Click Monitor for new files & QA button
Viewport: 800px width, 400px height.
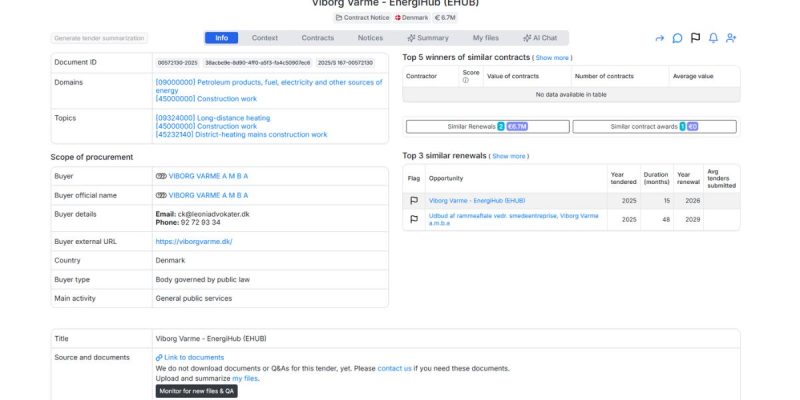(196, 391)
